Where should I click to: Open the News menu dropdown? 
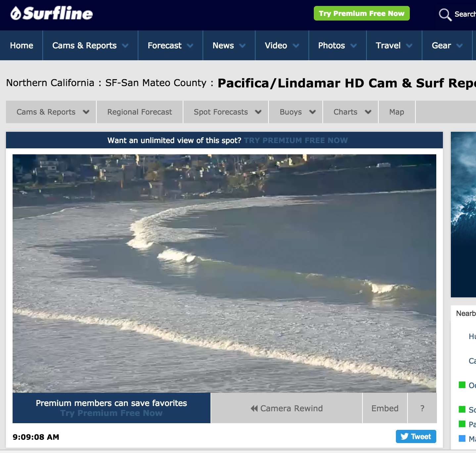pyautogui.click(x=229, y=45)
